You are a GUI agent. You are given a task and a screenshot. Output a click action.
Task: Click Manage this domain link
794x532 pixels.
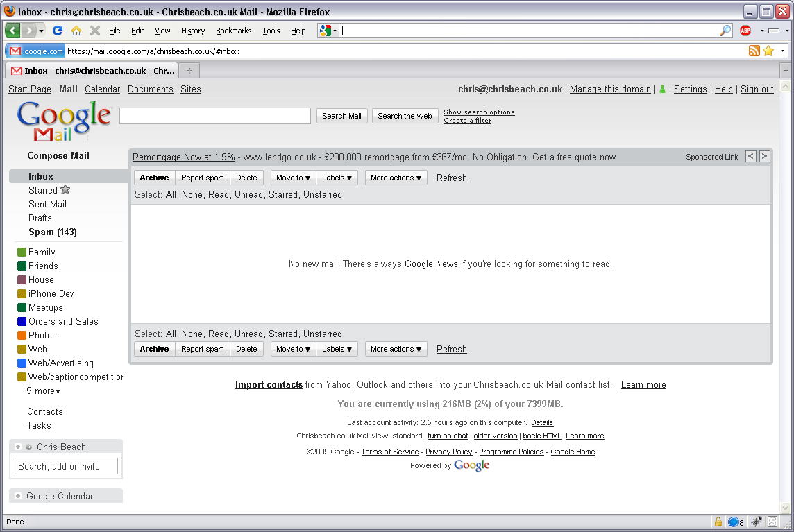coord(610,89)
